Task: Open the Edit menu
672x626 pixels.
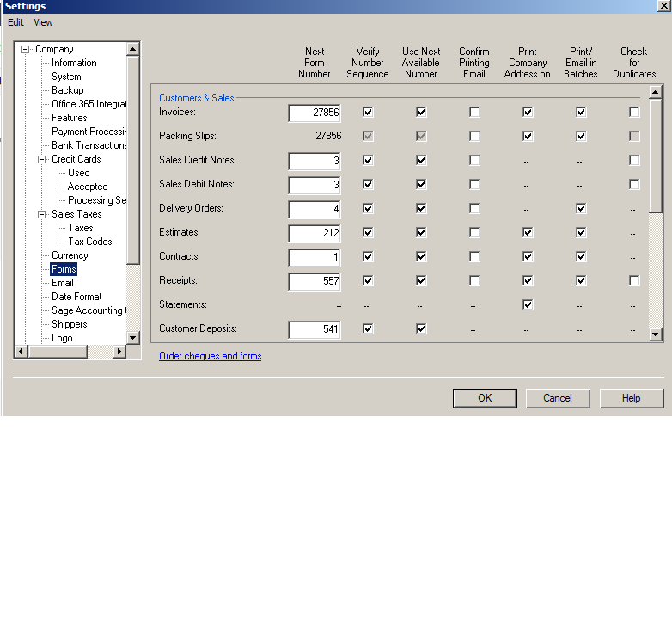Action: point(15,22)
